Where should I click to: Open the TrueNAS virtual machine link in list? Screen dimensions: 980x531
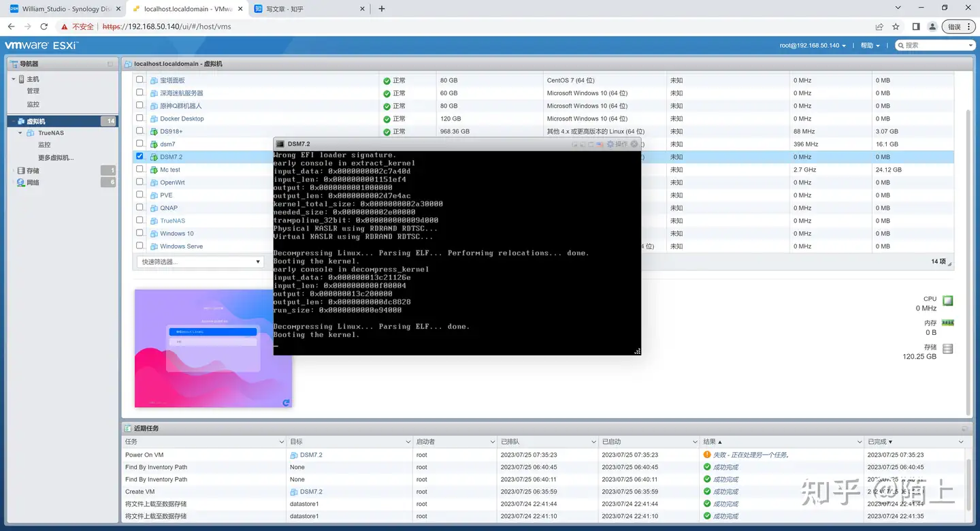tap(173, 221)
